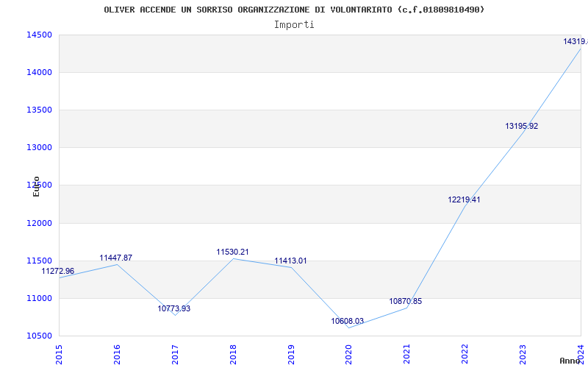Select the 2022 x-axis year label
Viewport: 588px width, 368px height.
click(465, 353)
